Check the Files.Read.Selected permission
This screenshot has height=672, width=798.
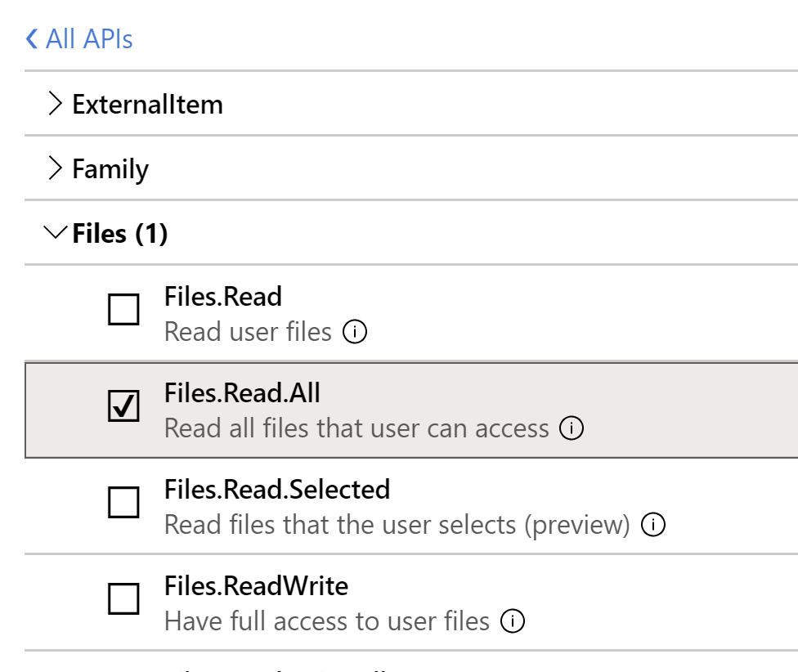[123, 503]
